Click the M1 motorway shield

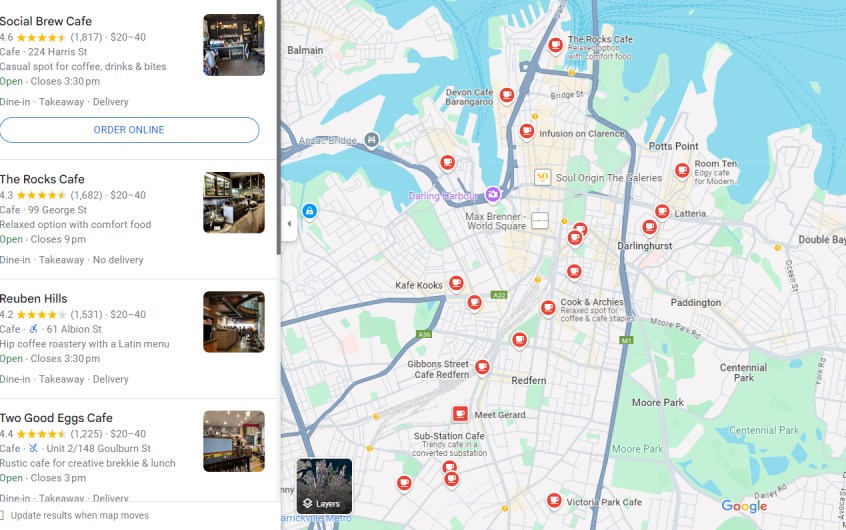[x=626, y=340]
